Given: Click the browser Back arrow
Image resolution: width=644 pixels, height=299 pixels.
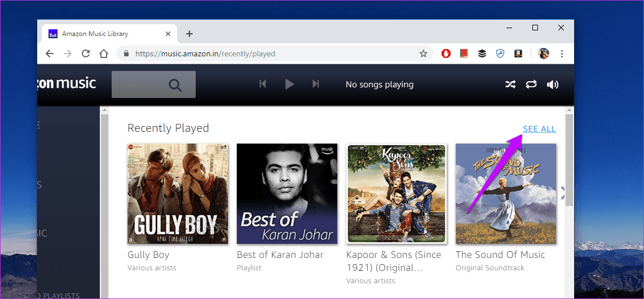Looking at the screenshot, I should point(50,53).
